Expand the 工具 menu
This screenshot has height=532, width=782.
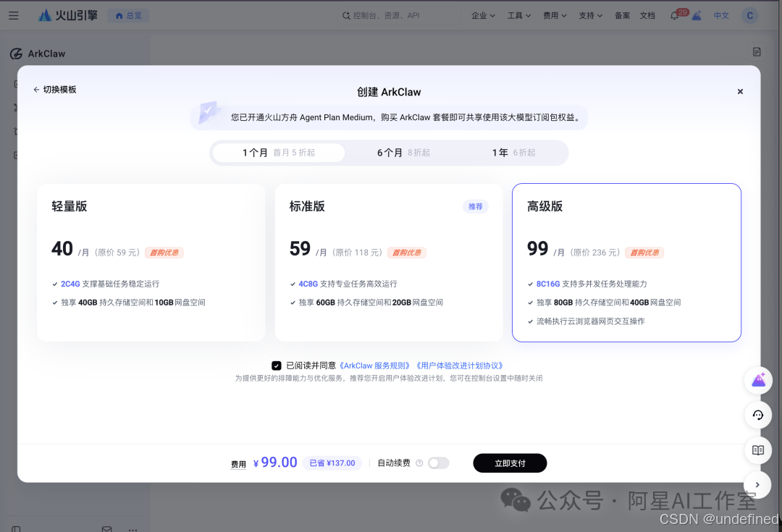[518, 15]
